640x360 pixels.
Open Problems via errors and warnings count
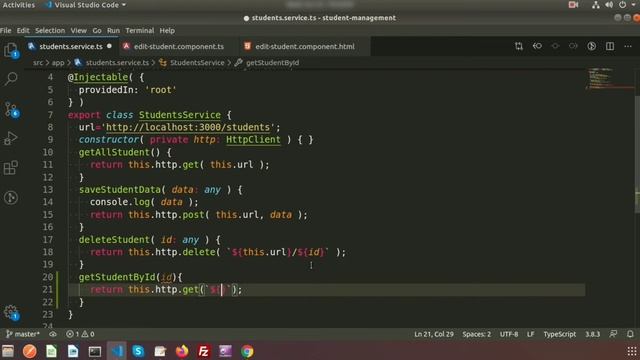[x=80, y=334]
